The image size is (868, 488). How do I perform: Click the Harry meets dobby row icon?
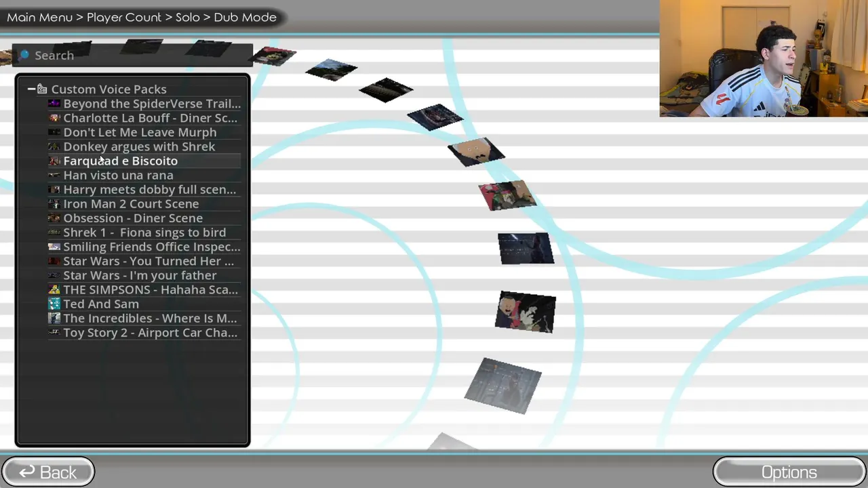point(54,189)
